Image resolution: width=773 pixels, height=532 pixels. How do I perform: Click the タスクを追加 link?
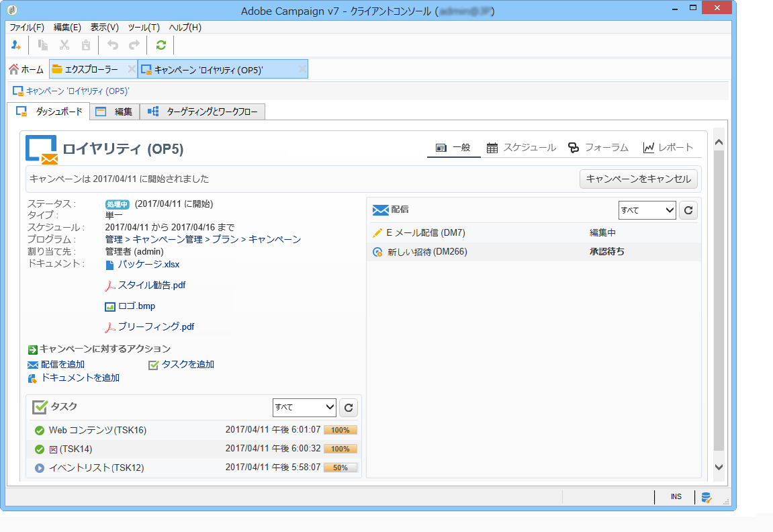pos(188,364)
